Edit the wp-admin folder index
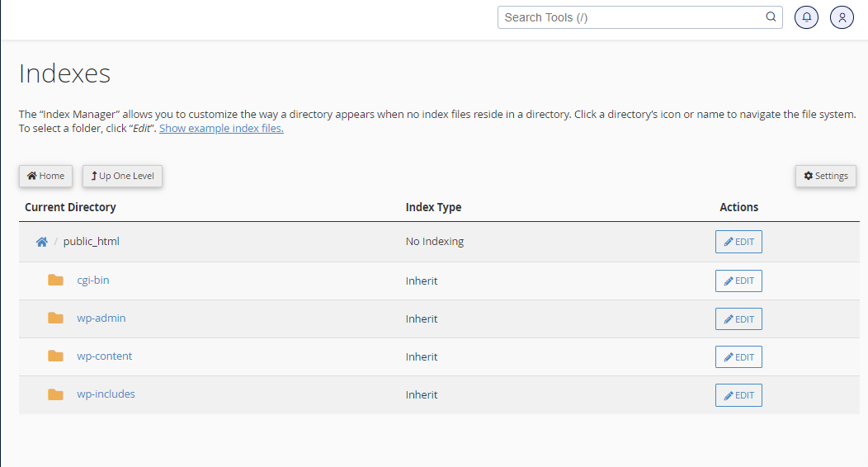This screenshot has height=467, width=868. tap(738, 318)
